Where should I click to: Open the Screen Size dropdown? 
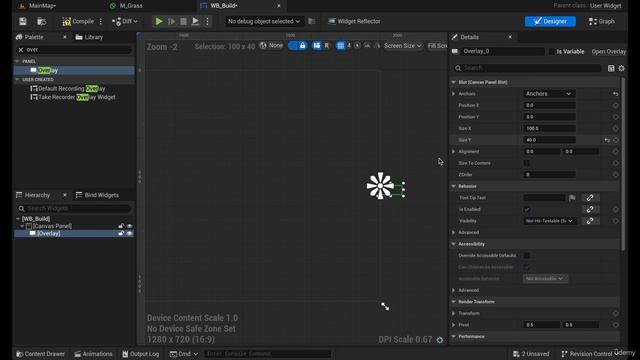(402, 46)
